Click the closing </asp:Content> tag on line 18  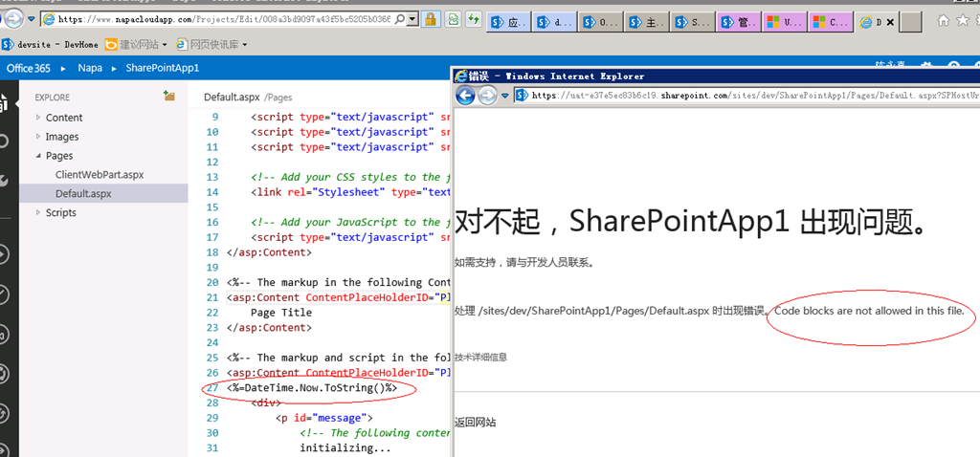(x=269, y=252)
